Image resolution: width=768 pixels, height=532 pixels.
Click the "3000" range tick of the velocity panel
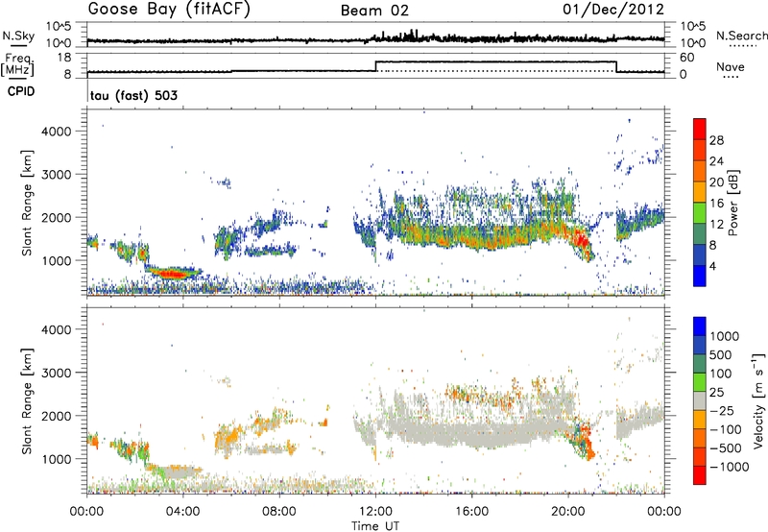point(56,373)
